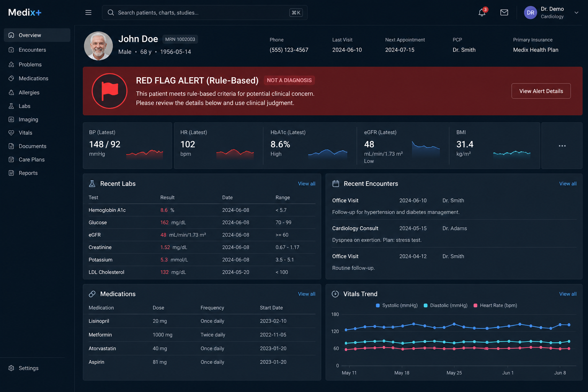Image resolution: width=588 pixels, height=392 pixels.
Task: Click the MRN 1002003 badge
Action: (180, 39)
